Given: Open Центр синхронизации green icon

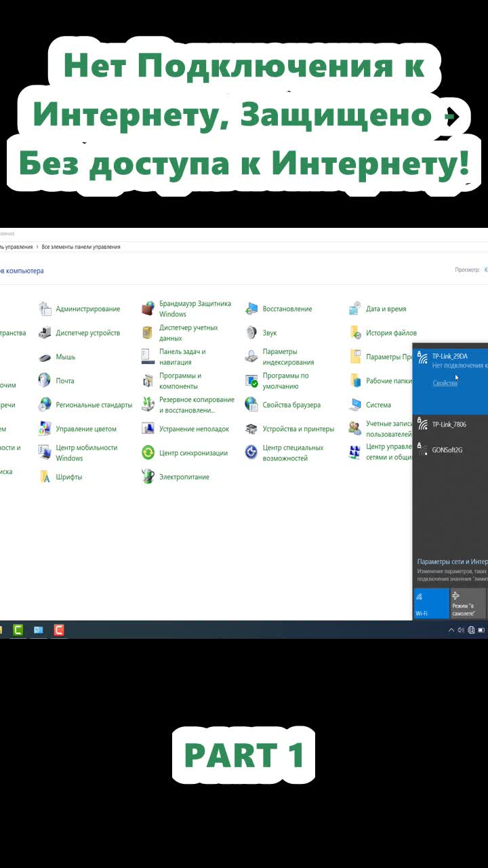Looking at the screenshot, I should coord(148,453).
